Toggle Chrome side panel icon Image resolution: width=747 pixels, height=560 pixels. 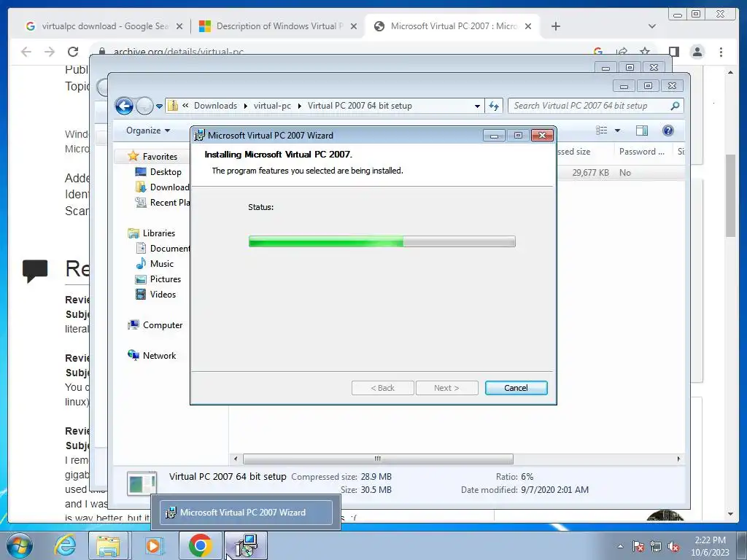673,52
